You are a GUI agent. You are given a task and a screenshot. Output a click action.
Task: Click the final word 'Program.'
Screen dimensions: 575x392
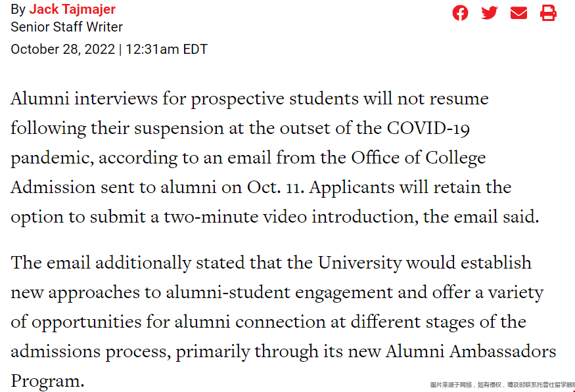point(48,381)
